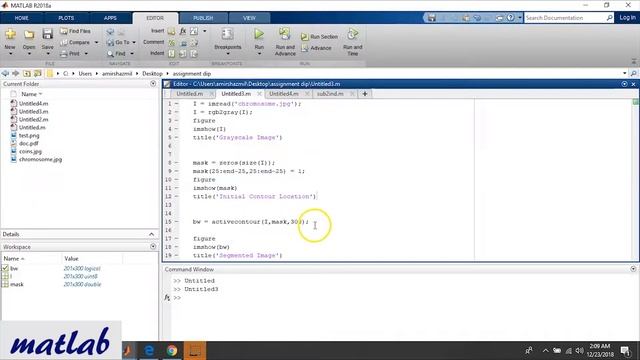Expand the Print dropdown arrow

86,53
